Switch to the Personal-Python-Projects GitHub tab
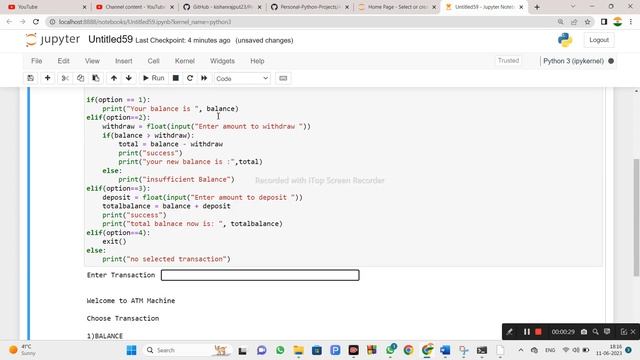Image resolution: width=640 pixels, height=360 pixels. [x=310, y=7]
